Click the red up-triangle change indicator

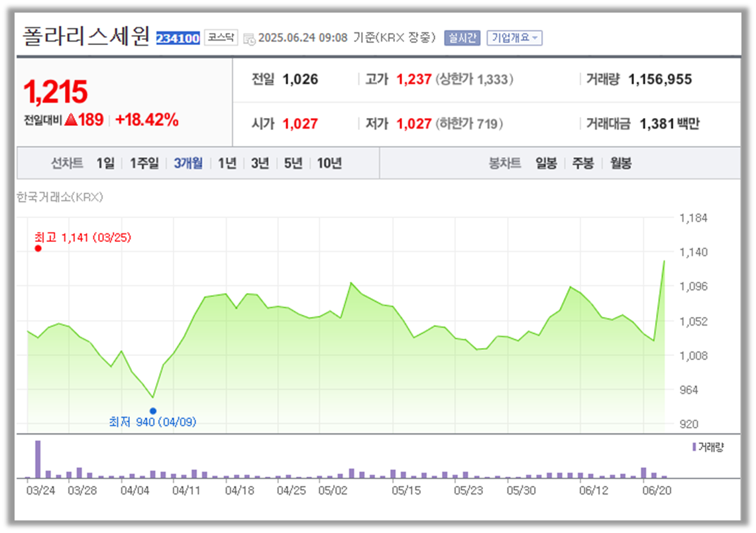[71, 119]
